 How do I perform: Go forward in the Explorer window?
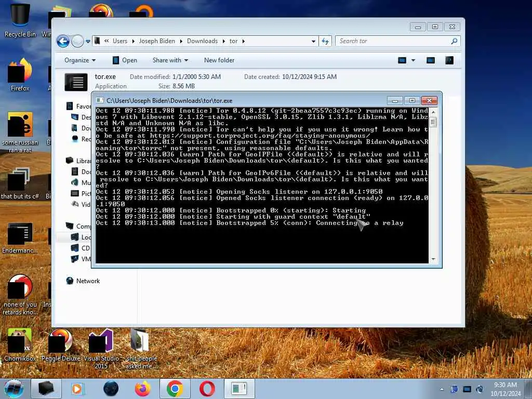tap(78, 42)
